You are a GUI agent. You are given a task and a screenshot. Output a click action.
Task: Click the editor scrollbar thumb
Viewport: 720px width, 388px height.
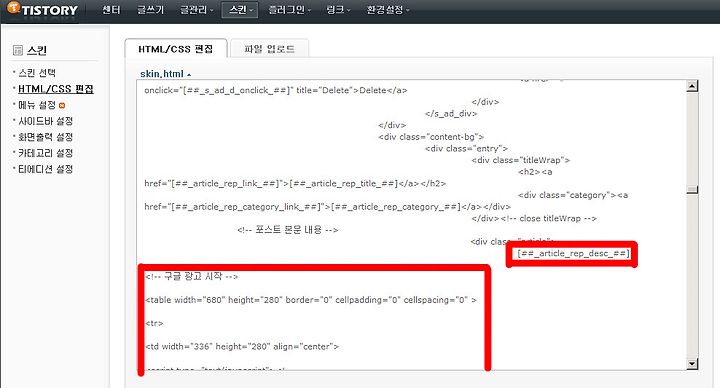tap(692, 189)
